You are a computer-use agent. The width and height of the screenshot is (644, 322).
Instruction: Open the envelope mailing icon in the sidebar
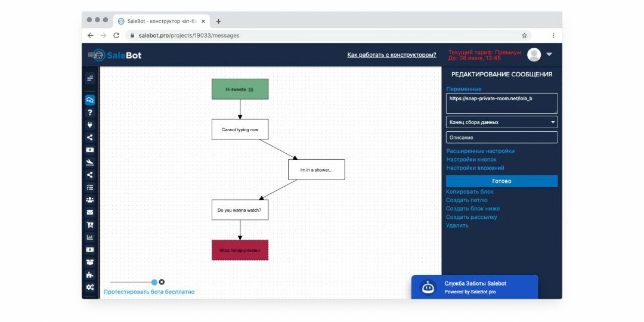tap(90, 212)
